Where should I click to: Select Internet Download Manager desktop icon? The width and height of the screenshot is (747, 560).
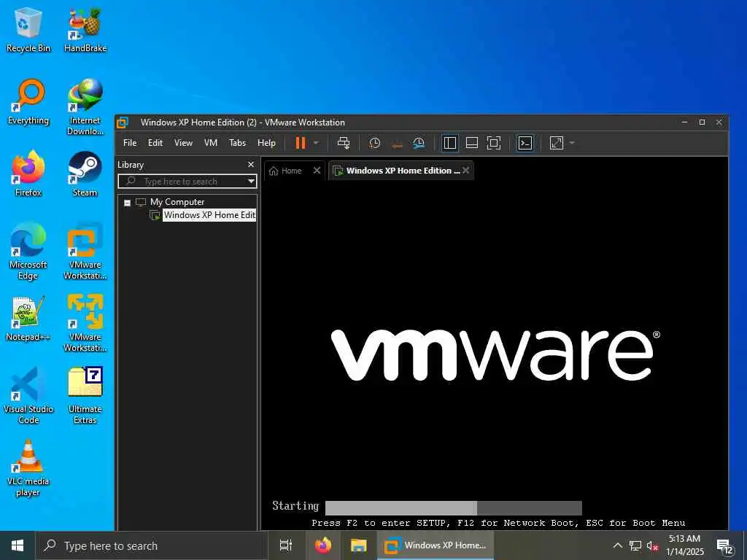click(85, 106)
